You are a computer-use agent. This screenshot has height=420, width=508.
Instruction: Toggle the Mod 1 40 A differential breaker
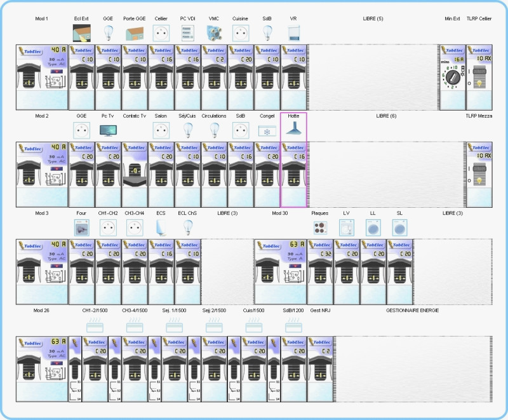pyautogui.click(x=42, y=78)
